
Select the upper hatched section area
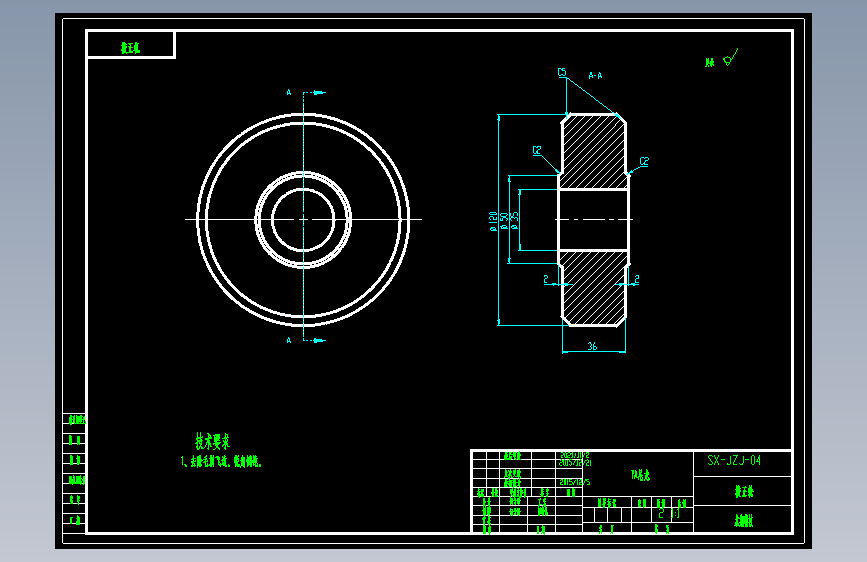click(593, 152)
